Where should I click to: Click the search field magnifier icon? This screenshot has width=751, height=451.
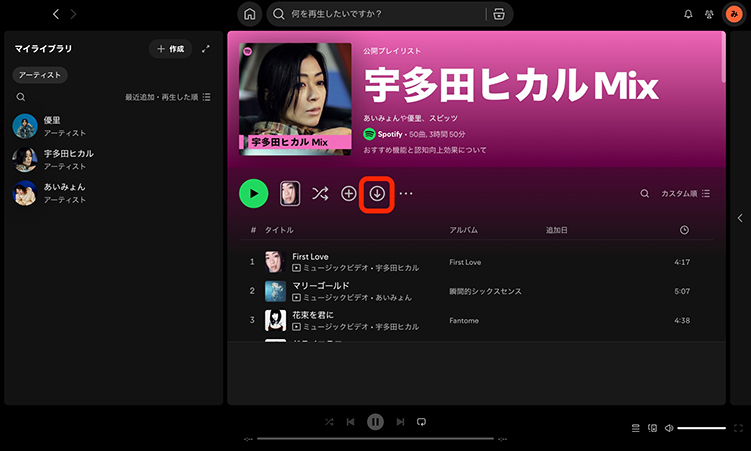coord(279,14)
